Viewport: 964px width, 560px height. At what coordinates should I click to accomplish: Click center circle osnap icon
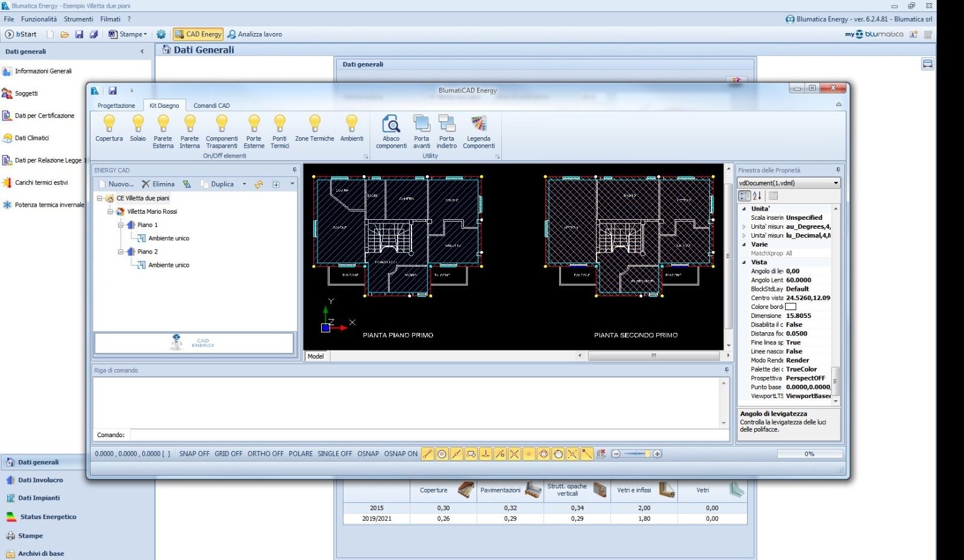442,454
